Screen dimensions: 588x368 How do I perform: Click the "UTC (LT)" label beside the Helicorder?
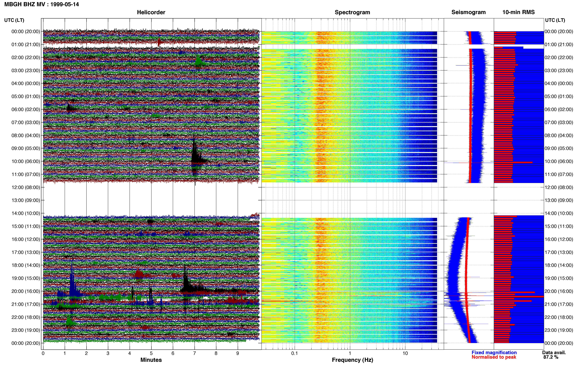point(14,20)
